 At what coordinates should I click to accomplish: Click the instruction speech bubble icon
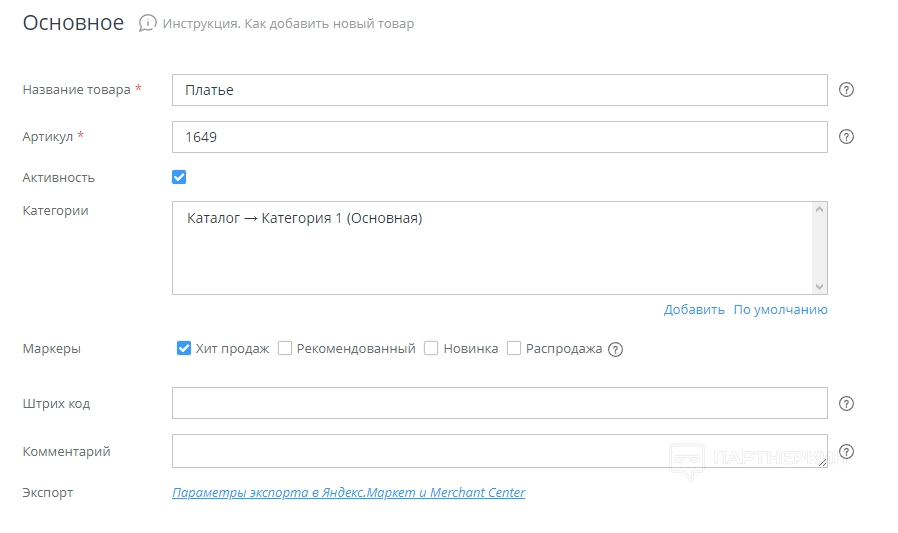click(147, 23)
